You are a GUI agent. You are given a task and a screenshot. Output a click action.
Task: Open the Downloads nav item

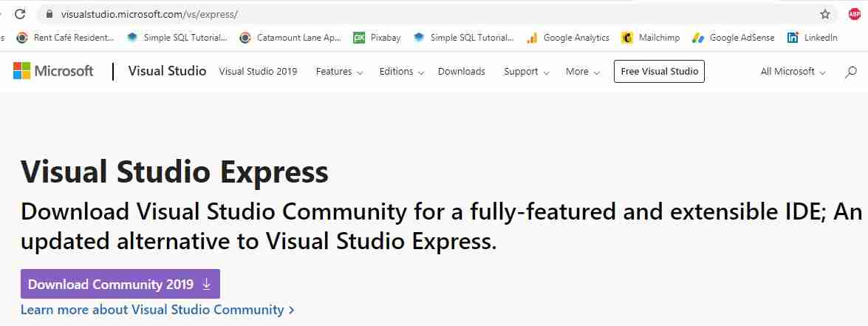point(461,72)
